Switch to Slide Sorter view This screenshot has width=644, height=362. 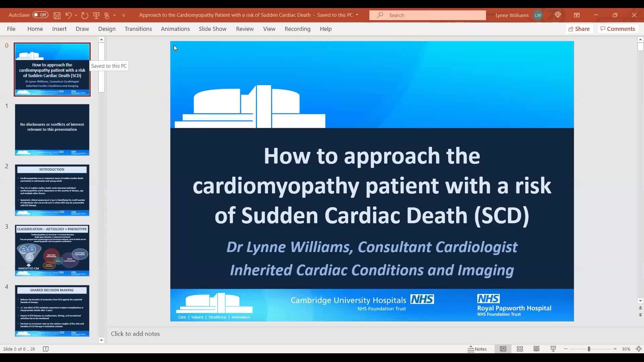(x=520, y=349)
